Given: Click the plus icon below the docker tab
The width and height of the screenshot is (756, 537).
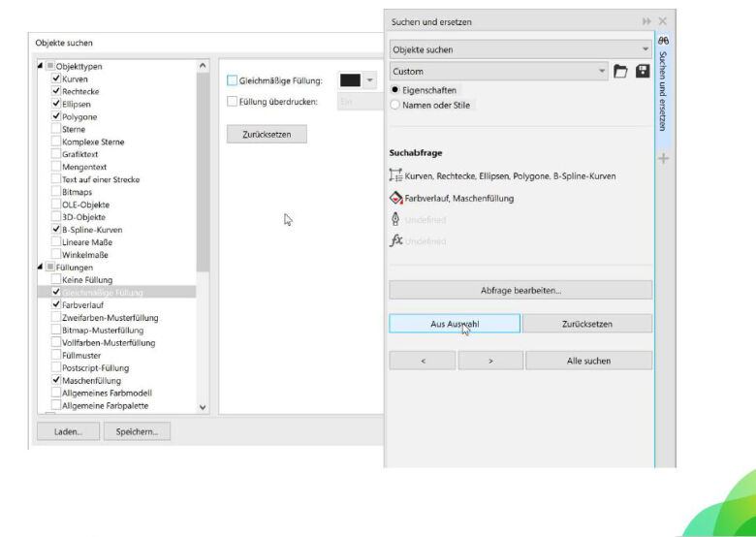Looking at the screenshot, I should tap(664, 158).
